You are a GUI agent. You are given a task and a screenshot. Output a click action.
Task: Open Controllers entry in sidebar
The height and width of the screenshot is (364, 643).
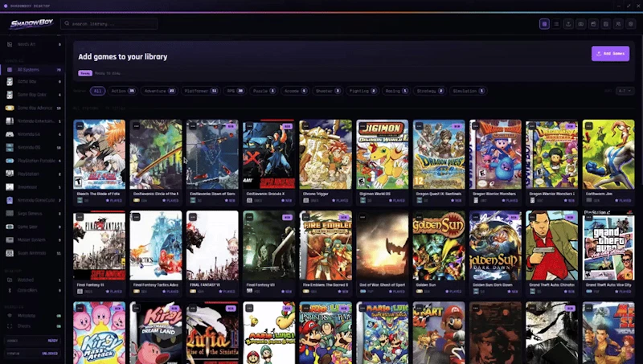pos(33,290)
